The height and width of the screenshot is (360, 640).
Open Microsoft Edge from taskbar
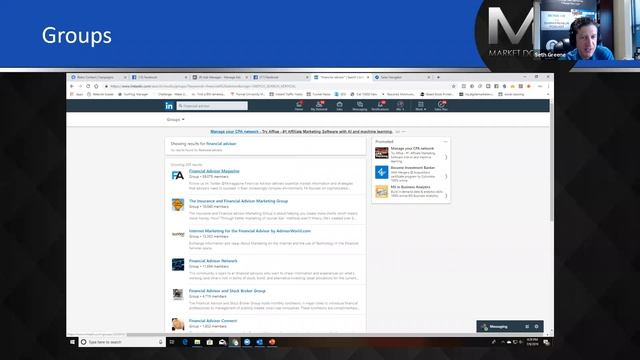coord(185,342)
